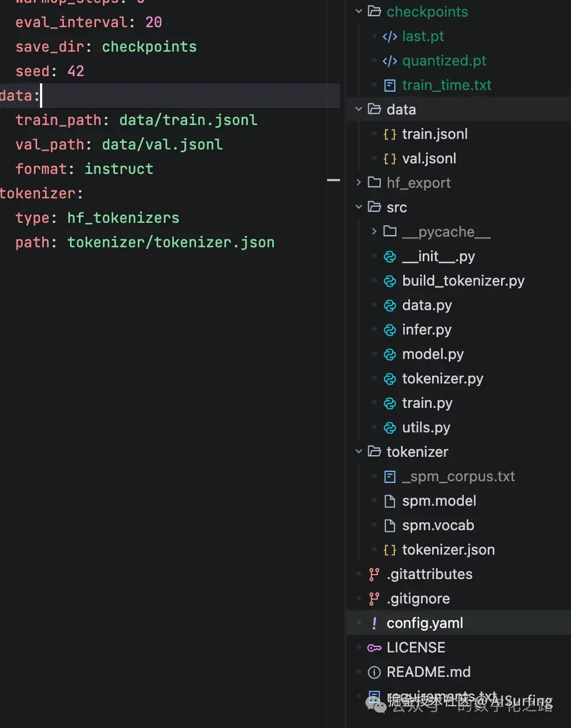Click the Python icon beside model.py

click(x=390, y=354)
